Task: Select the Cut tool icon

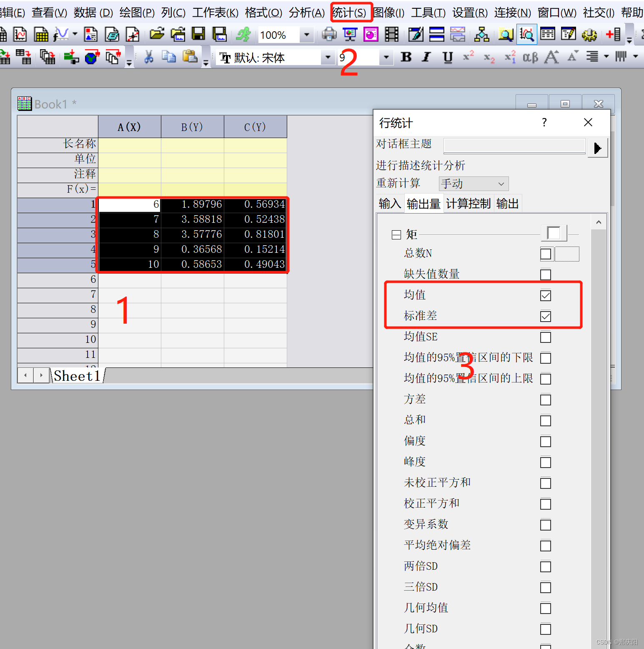Action: pyautogui.click(x=149, y=57)
